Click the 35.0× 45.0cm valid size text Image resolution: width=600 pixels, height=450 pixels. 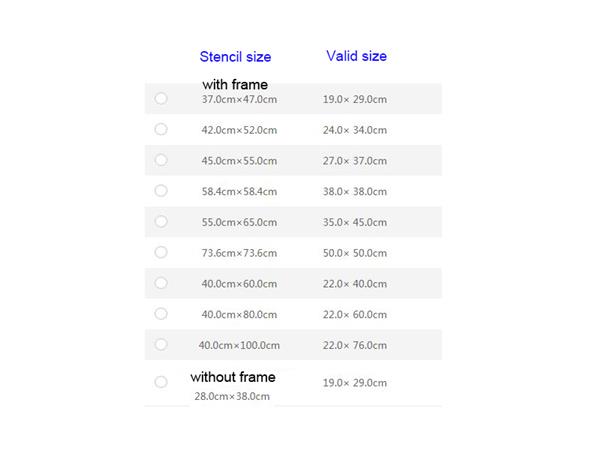click(x=354, y=222)
